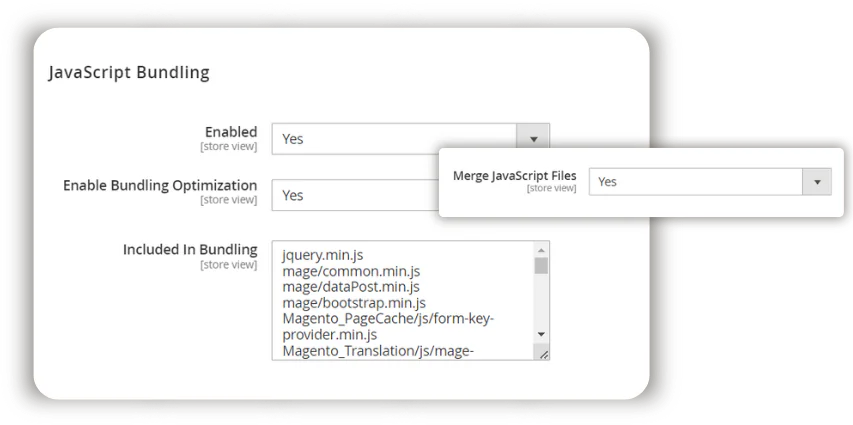Viewport: 853px width, 425px height.
Task: Click the jquery.min.js line in the textarea
Action: click(x=322, y=255)
